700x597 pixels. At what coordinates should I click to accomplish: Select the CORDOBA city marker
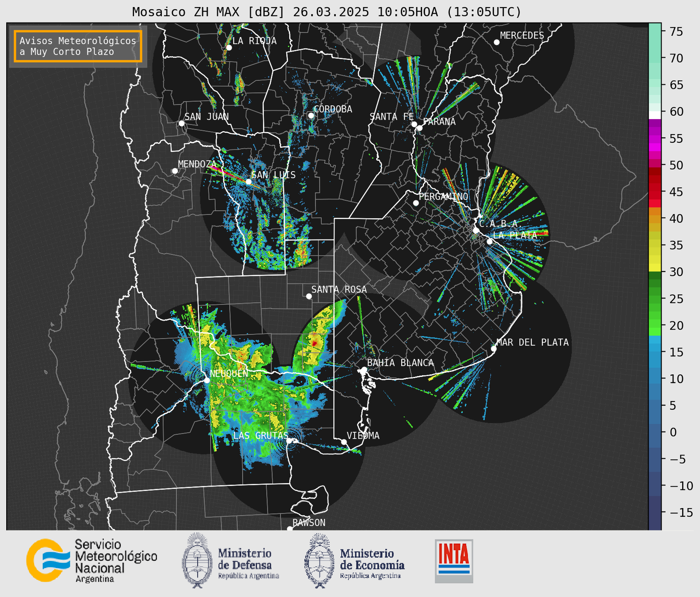click(311, 115)
